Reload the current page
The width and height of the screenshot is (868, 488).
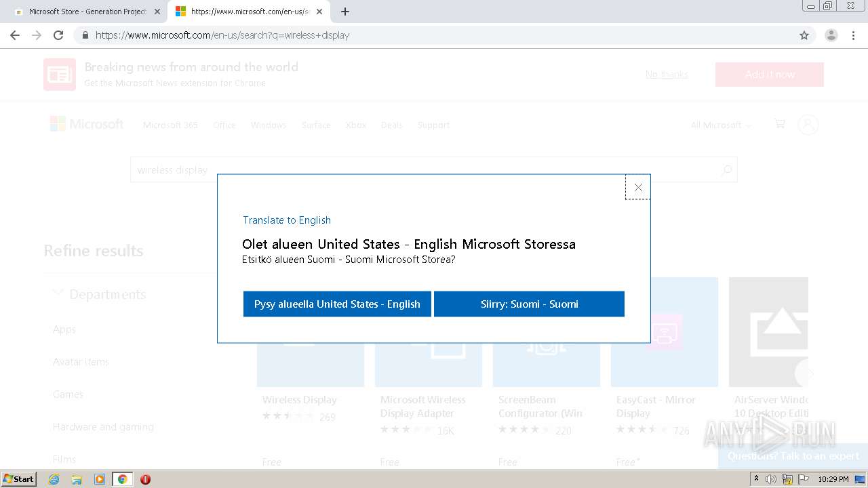58,35
